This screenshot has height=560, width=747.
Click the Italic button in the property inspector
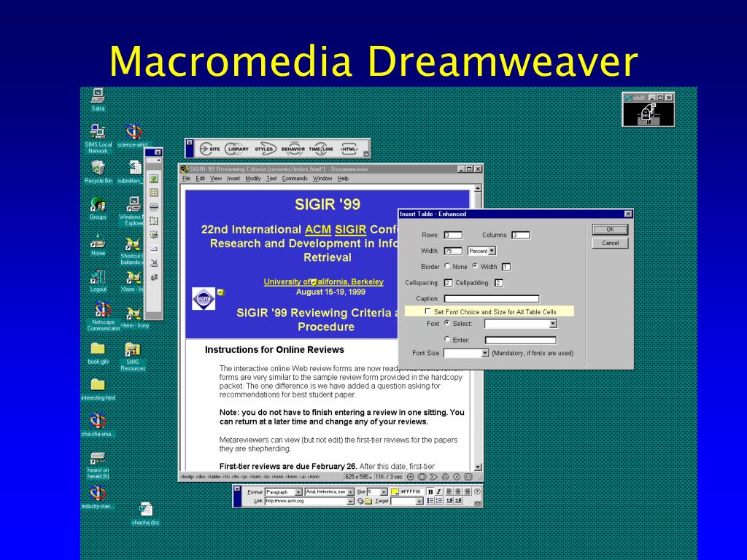(438, 492)
